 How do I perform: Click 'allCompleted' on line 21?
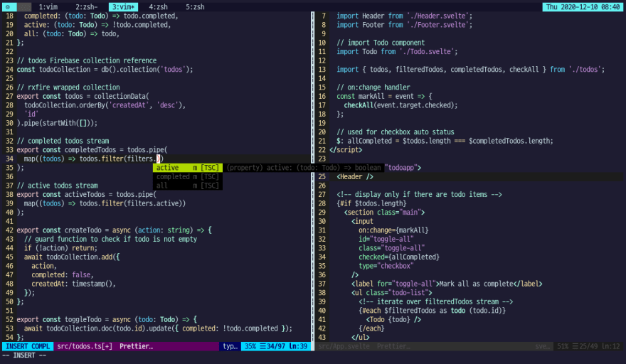[x=369, y=141]
